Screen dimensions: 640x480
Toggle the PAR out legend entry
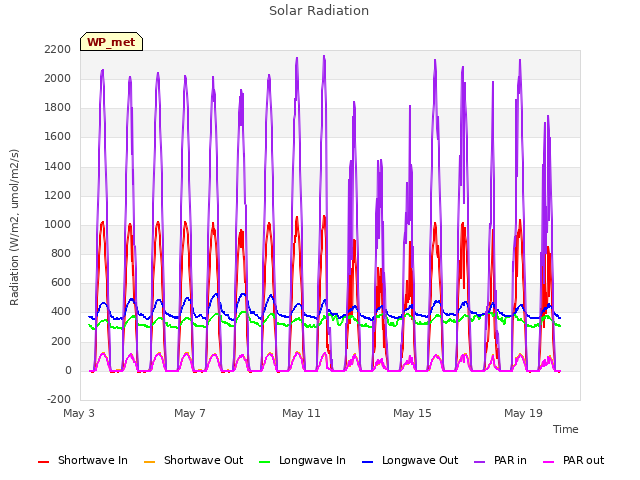coord(574,460)
